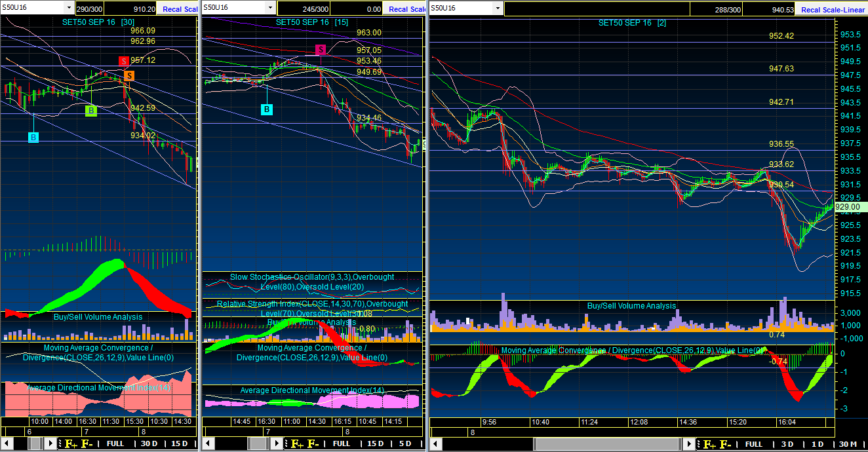
Task: Click right scroll arrow of 2-minute chart
Action: click(689, 443)
